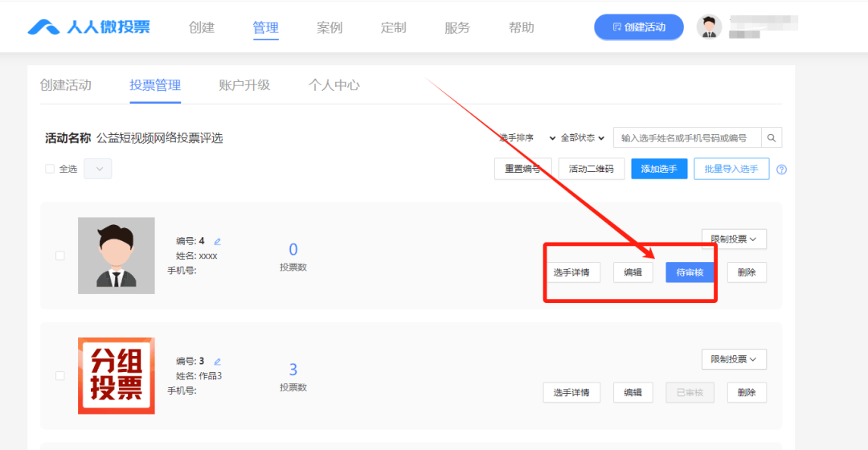
Task: Tick the checkbox for contestant 作品3
Action: point(59,376)
